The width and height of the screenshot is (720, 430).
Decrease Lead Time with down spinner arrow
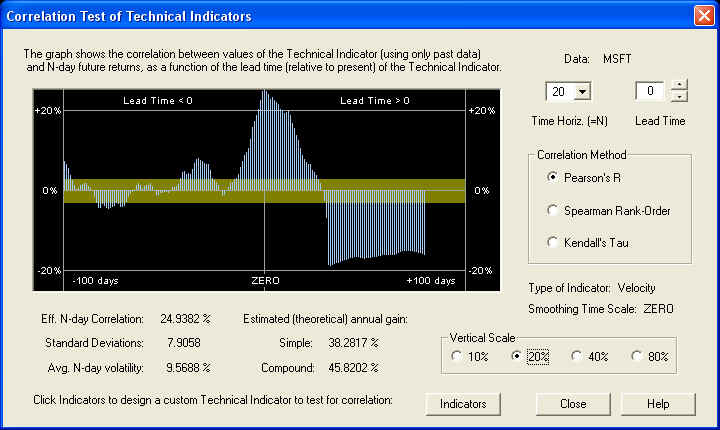coord(679,96)
